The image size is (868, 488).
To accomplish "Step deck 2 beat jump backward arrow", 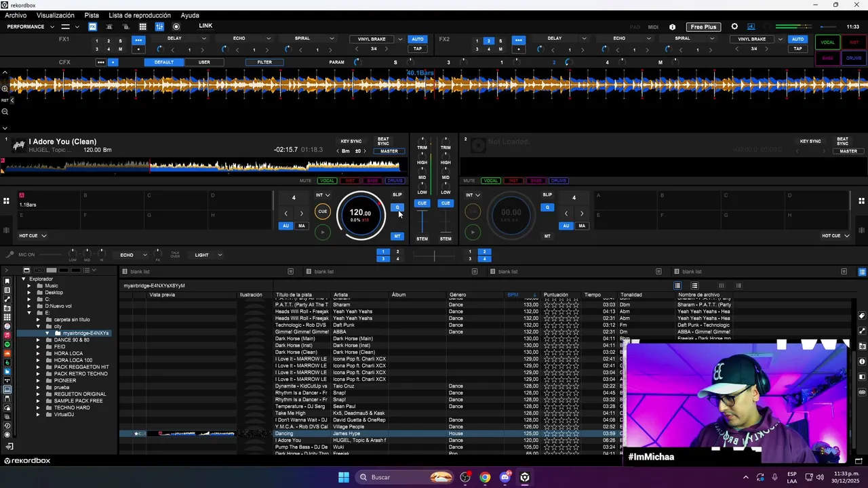I will tap(566, 213).
